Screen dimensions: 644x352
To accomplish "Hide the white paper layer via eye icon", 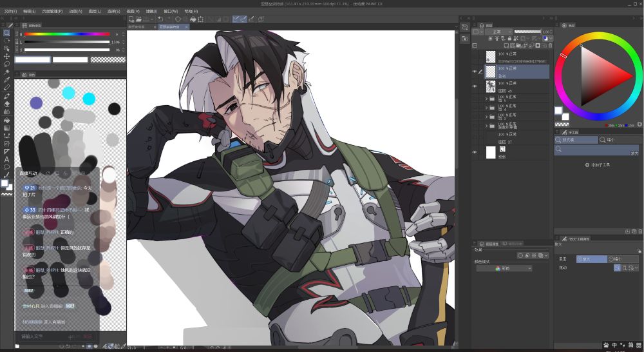I will [475, 152].
